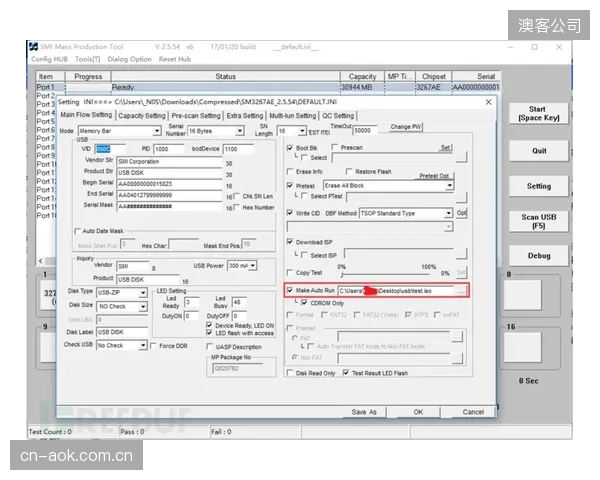Select the Port 1 row in the list
600x480 pixels.
click(x=268, y=87)
